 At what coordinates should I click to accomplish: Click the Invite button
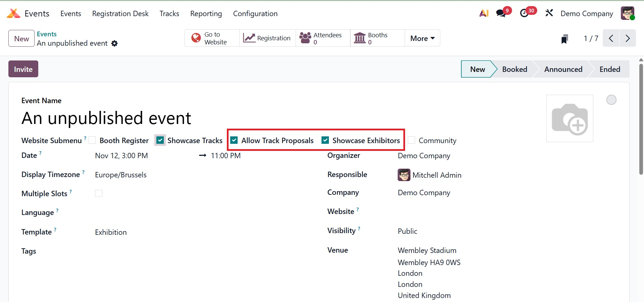(x=23, y=69)
